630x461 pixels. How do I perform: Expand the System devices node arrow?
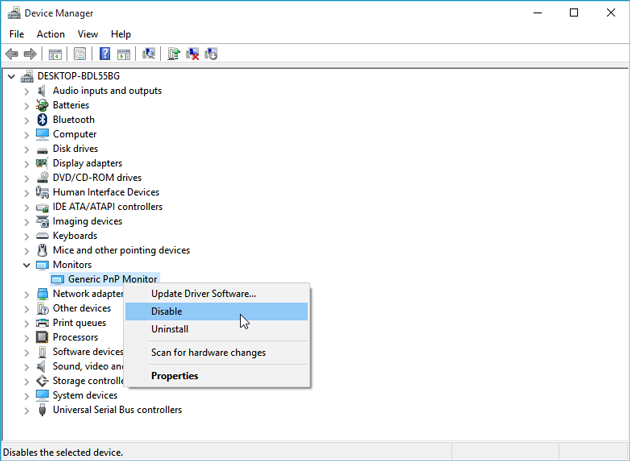(27, 395)
